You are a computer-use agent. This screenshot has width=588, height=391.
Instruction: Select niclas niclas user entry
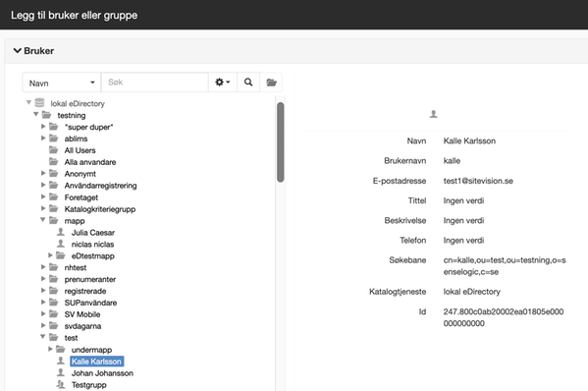[x=92, y=245]
